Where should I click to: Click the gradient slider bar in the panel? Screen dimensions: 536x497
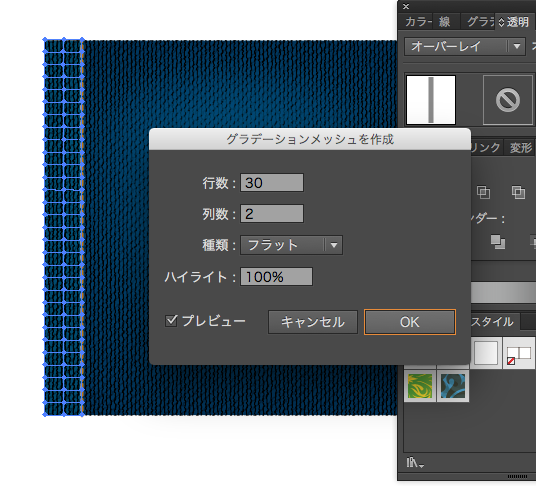click(x=503, y=292)
